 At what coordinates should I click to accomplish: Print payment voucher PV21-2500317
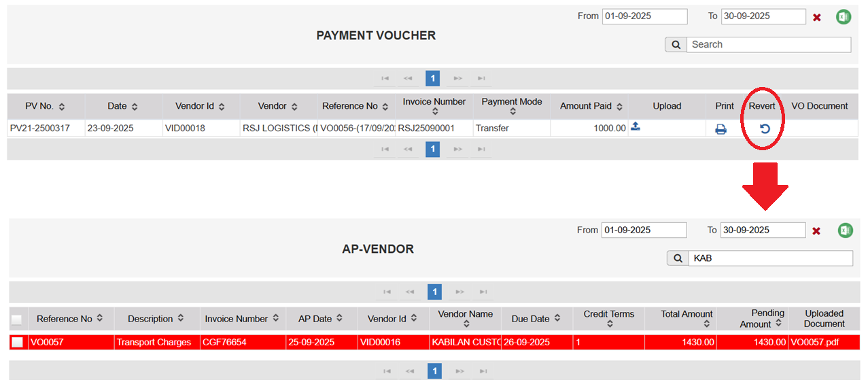coord(721,128)
